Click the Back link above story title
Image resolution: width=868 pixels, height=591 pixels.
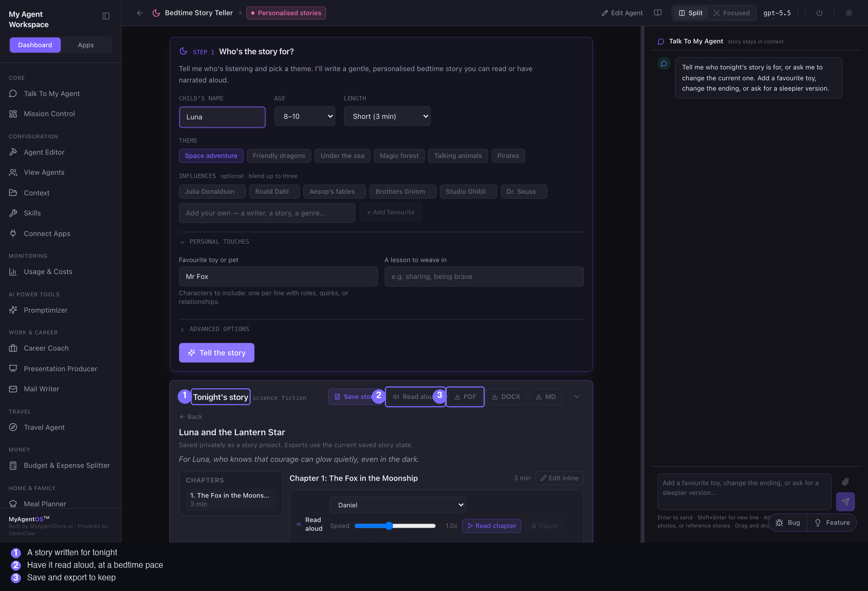[x=191, y=417]
